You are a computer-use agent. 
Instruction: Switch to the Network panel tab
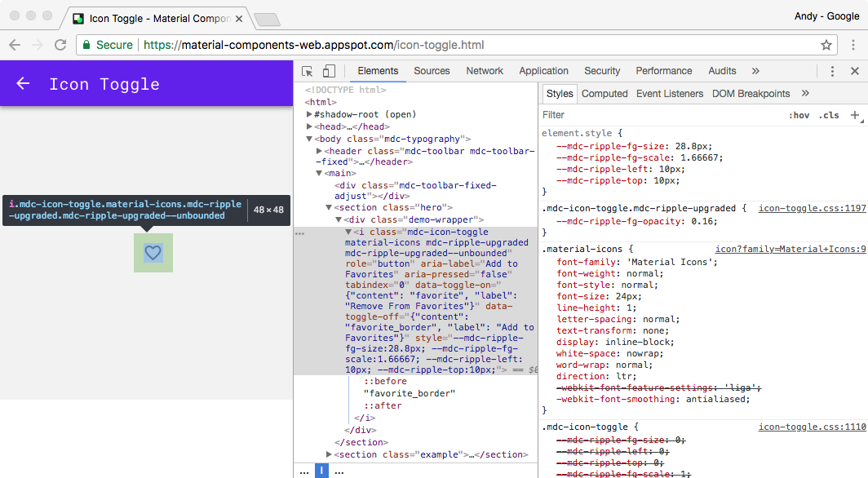click(485, 71)
